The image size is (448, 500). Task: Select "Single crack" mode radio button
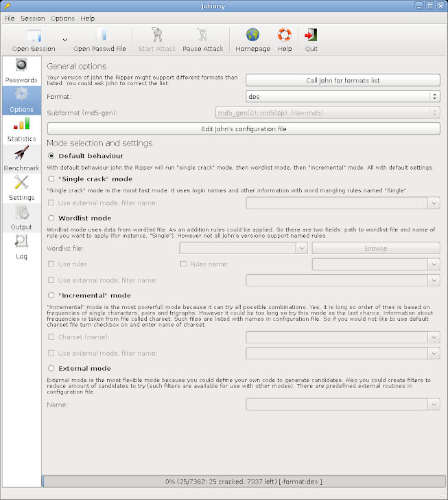tap(51, 179)
